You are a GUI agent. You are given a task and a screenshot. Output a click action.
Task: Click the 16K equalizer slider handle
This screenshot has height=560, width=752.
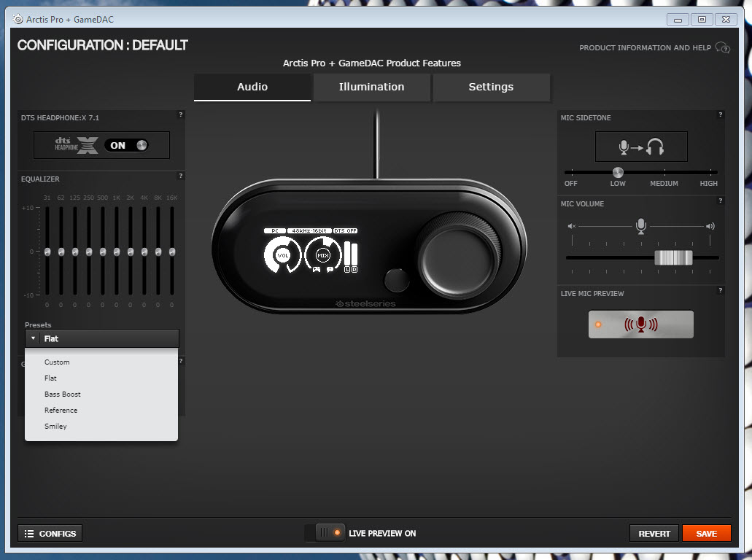[172, 252]
